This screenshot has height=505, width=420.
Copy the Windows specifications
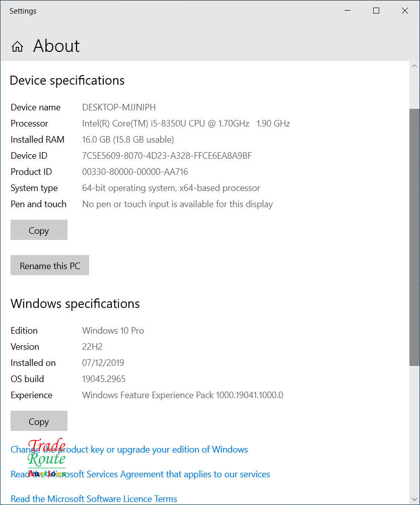pos(39,421)
